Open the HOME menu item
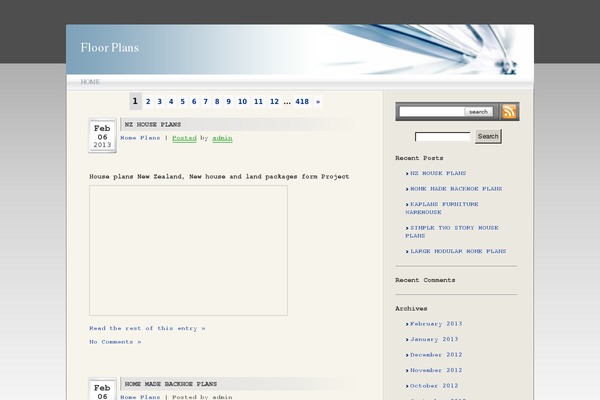Screen dimensions: 600x400 (x=90, y=82)
